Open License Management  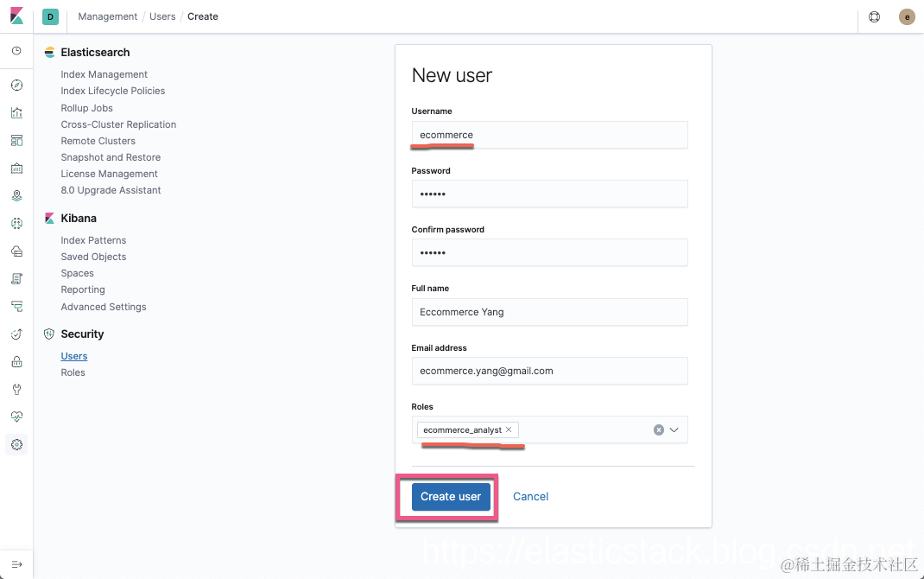pyautogui.click(x=109, y=174)
